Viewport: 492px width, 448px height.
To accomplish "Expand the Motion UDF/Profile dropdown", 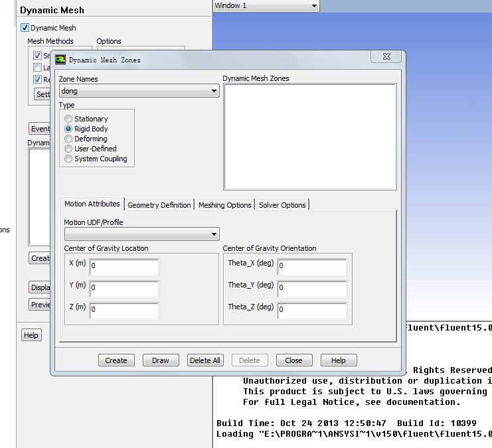I will (142, 234).
